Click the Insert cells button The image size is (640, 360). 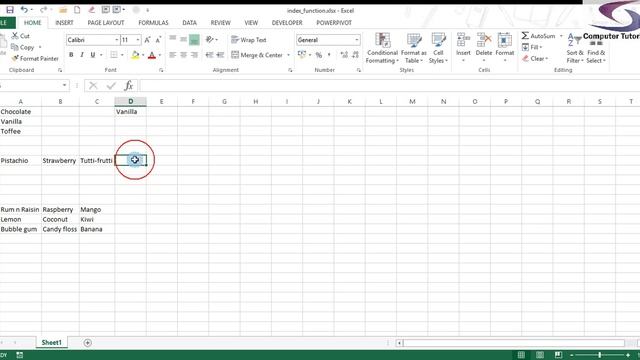pos(463,47)
